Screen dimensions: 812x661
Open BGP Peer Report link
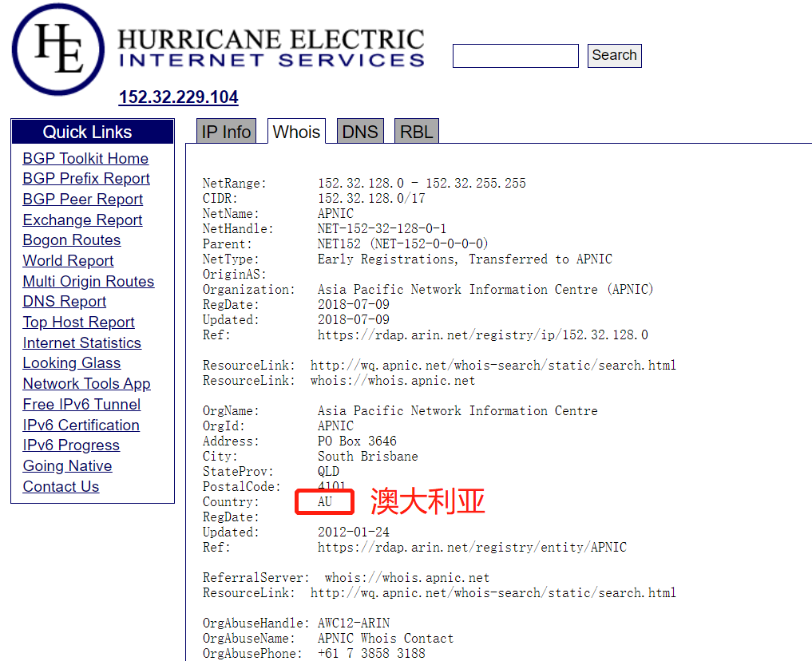pos(83,199)
